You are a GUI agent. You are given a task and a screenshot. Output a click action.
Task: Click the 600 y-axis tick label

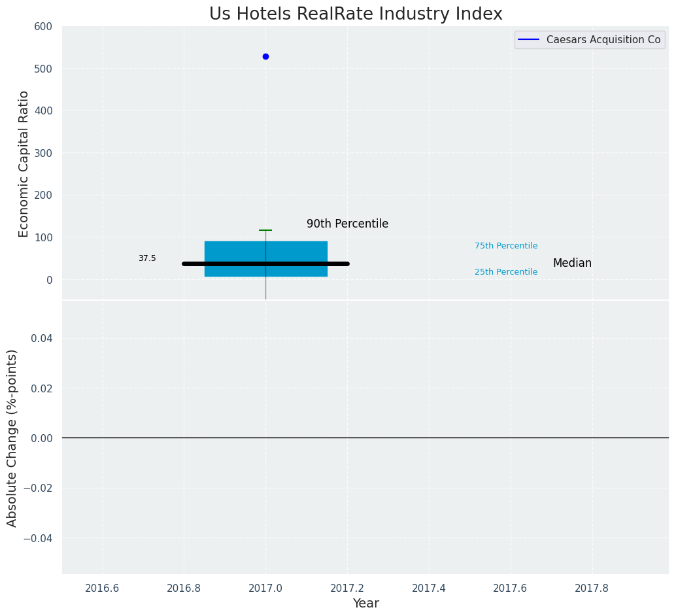43,27
